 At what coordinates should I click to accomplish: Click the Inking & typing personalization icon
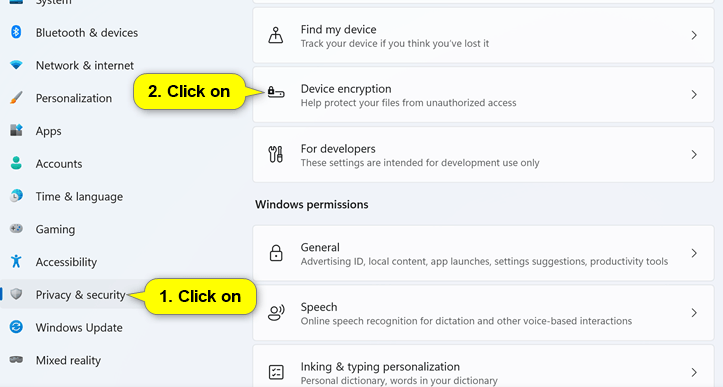(276, 372)
